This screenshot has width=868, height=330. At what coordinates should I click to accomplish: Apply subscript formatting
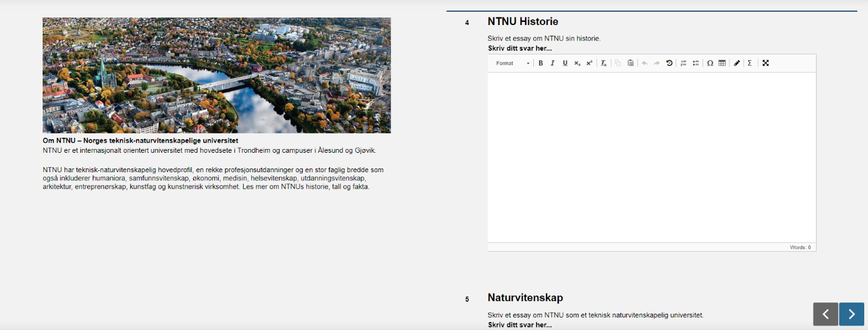[577, 63]
